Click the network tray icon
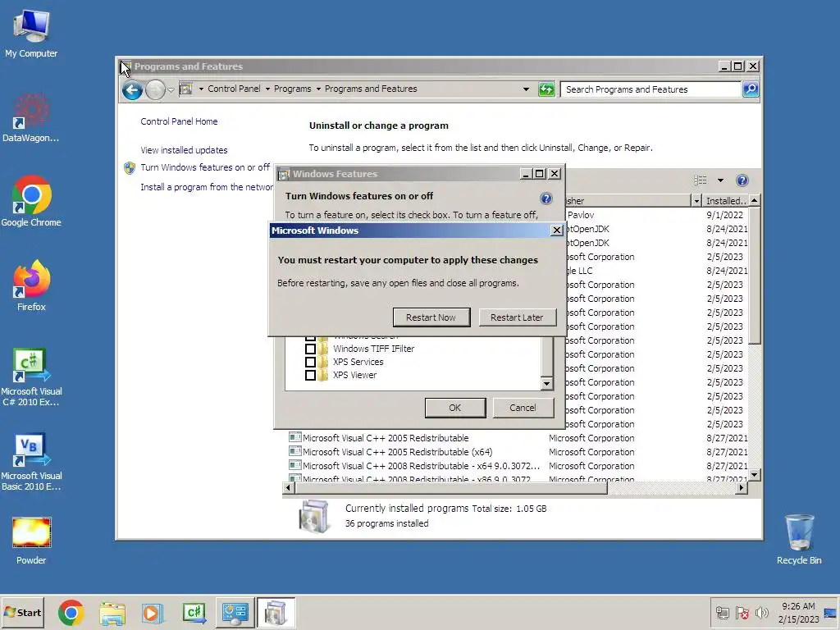 (722, 613)
